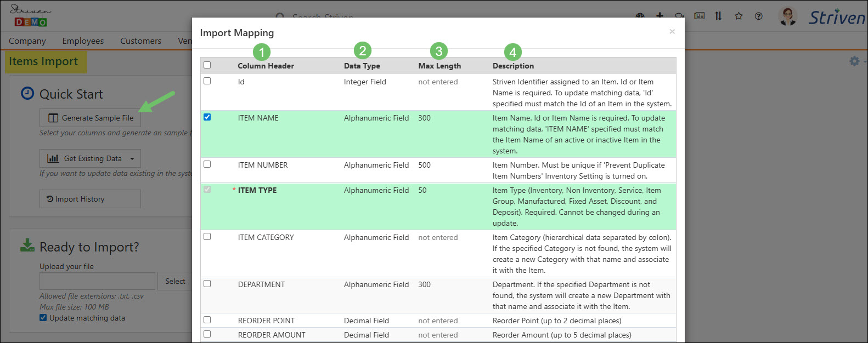Check the DEPARTMENT row checkbox

point(207,283)
